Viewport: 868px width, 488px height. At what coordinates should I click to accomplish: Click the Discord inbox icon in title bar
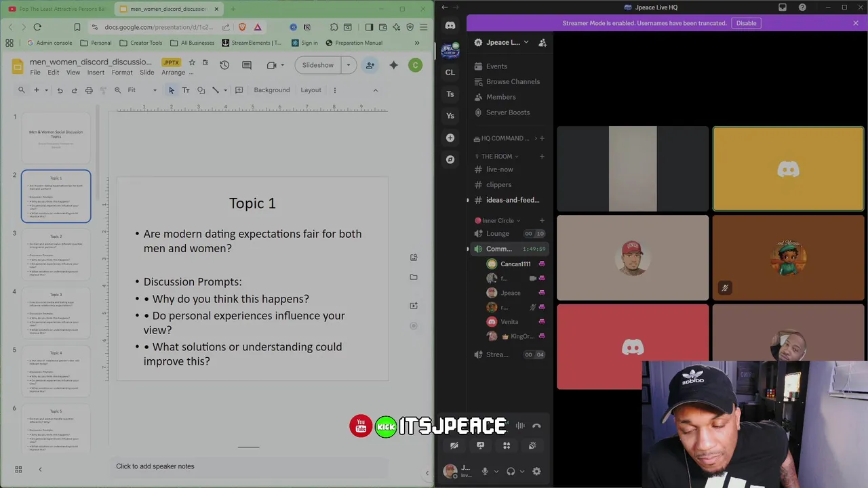(782, 7)
